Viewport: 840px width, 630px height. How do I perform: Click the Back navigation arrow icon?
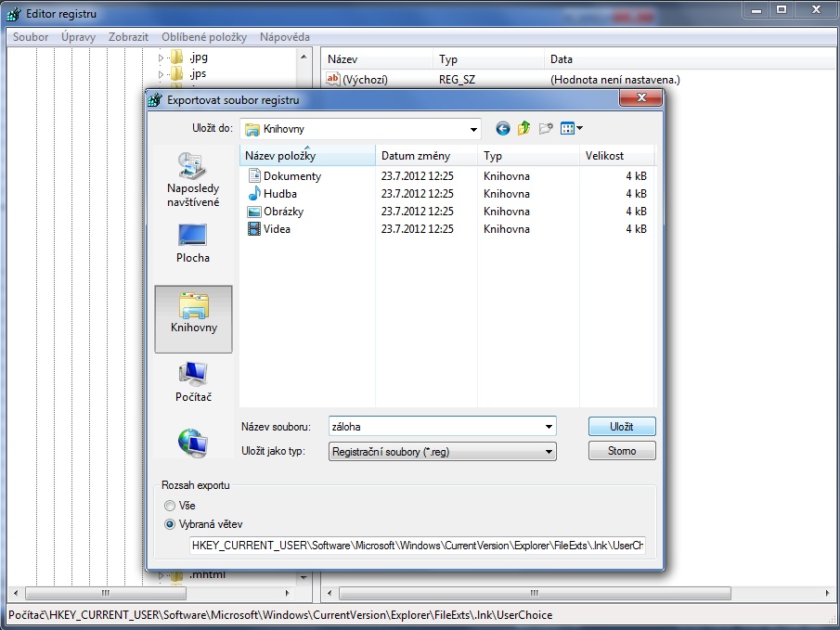point(503,129)
